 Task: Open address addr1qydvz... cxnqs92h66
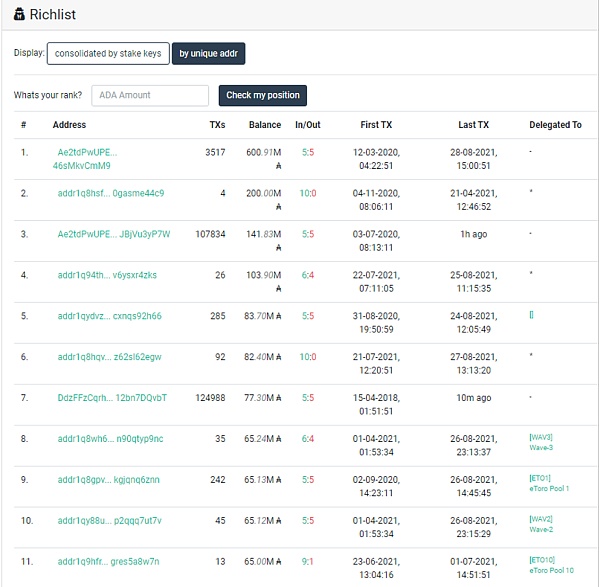[109, 316]
